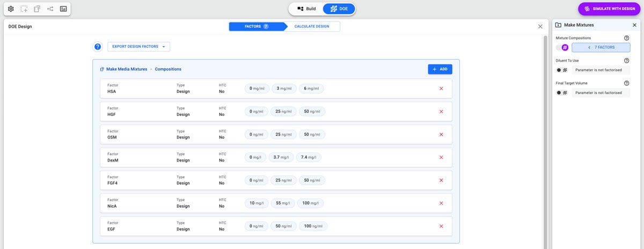Open help for Mixture Compositions
The image size is (644, 249).
click(x=626, y=38)
